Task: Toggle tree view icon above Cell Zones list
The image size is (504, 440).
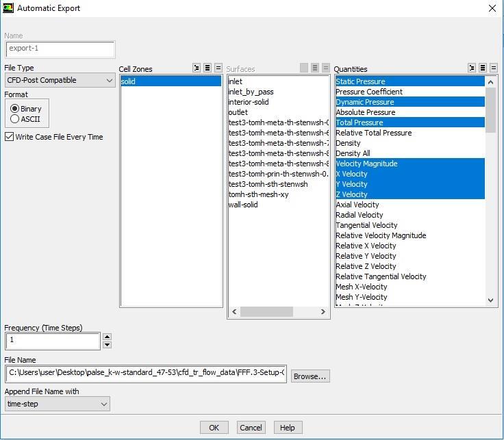Action: [x=197, y=68]
